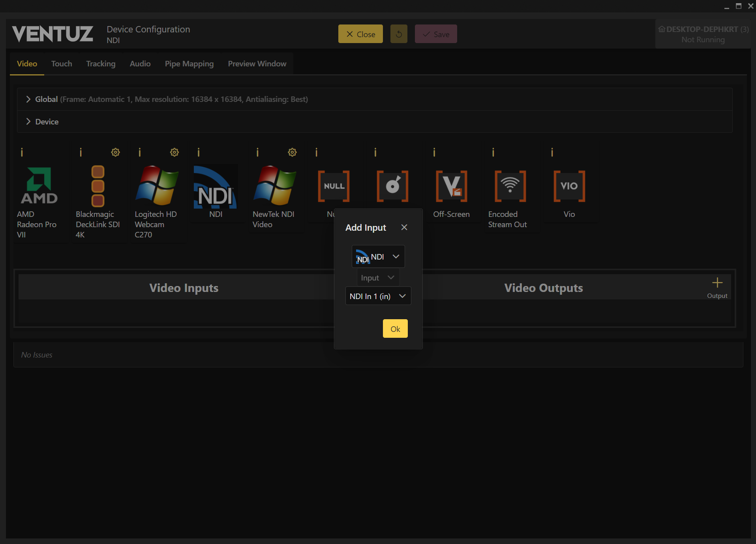Click the Logitech HD Webcam C270 icon

tap(157, 186)
